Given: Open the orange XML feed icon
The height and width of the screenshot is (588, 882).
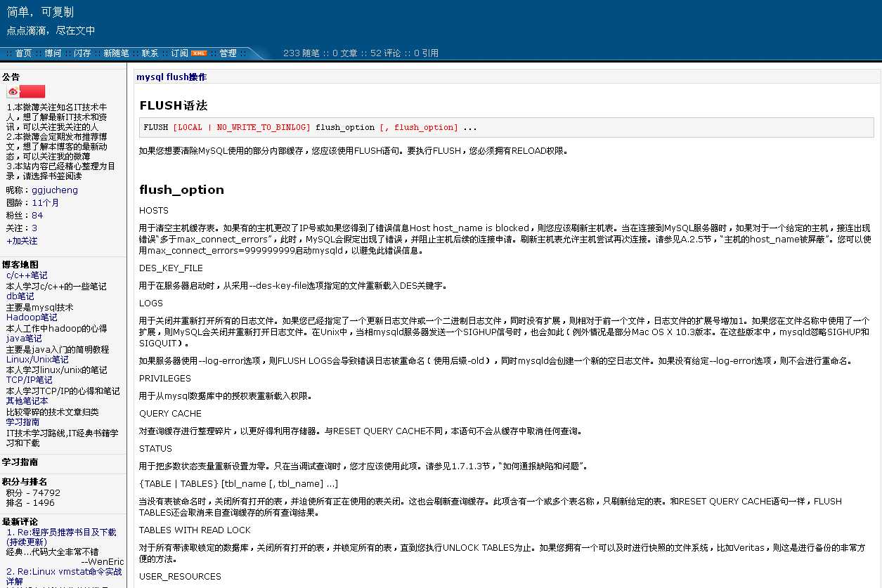Looking at the screenshot, I should [x=199, y=53].
